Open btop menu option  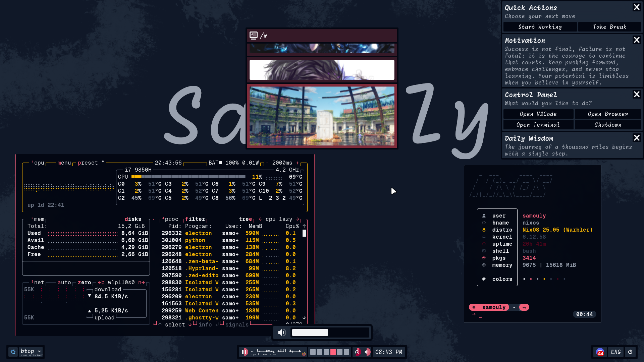pyautogui.click(x=64, y=163)
